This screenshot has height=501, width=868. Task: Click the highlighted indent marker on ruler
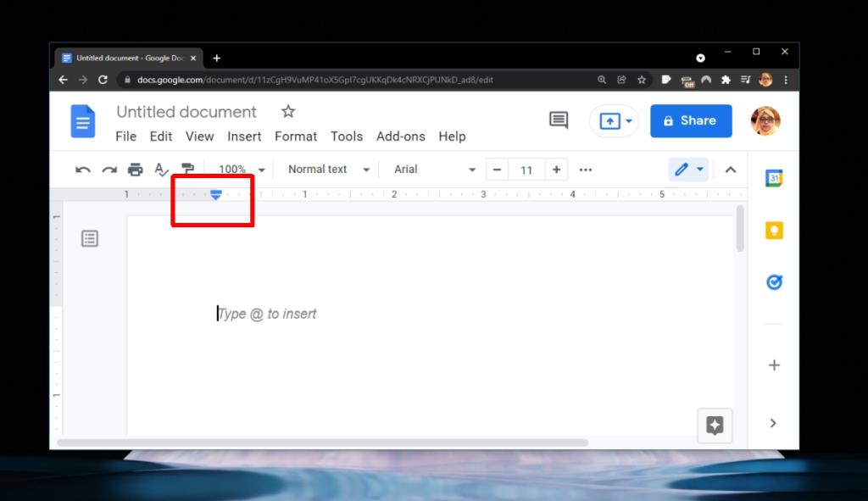pyautogui.click(x=217, y=194)
